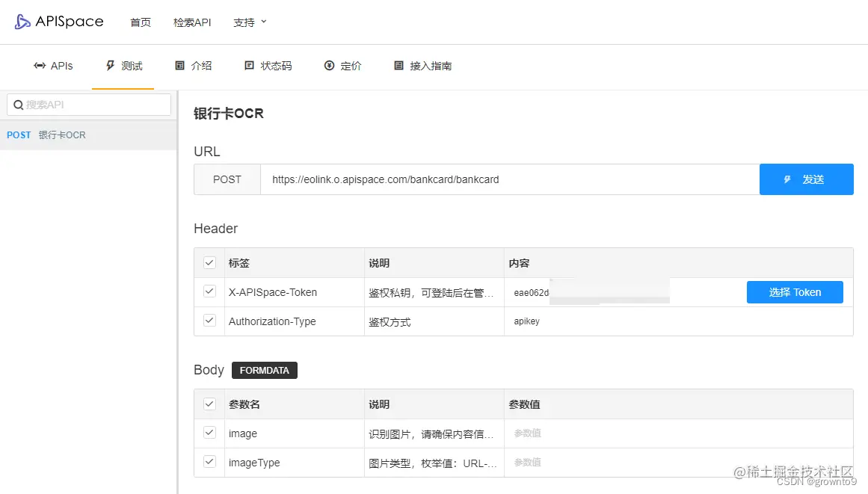Screen dimensions: 868x494
Task: Click the APIs tab arrows icon
Action: (40, 66)
